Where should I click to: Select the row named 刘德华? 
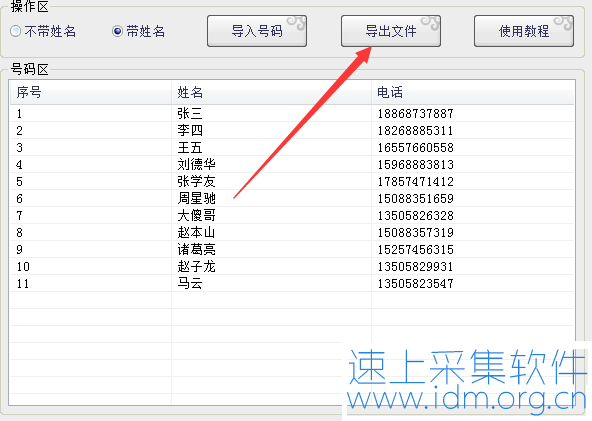pos(292,164)
